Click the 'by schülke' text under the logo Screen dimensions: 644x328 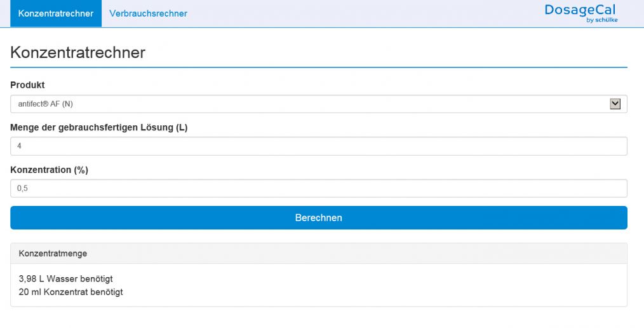pos(601,20)
